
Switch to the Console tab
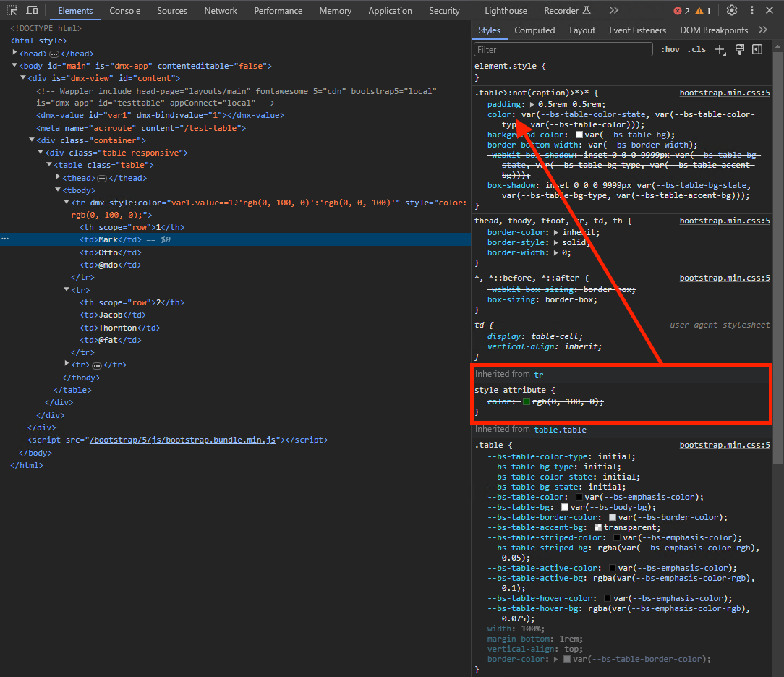click(x=125, y=11)
